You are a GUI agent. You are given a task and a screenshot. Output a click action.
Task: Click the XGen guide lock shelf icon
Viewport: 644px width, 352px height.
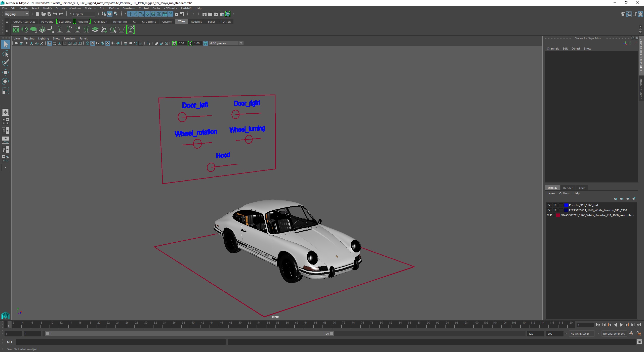[78, 30]
